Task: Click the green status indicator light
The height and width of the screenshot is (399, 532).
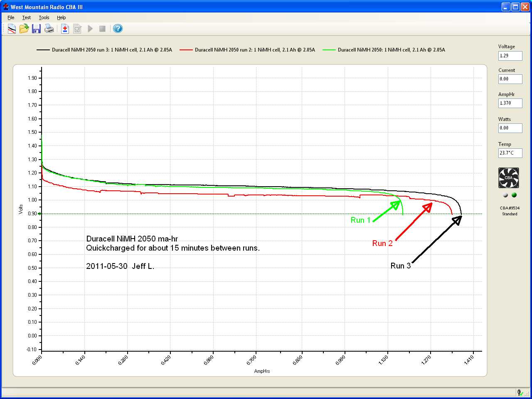Action: coord(514,195)
